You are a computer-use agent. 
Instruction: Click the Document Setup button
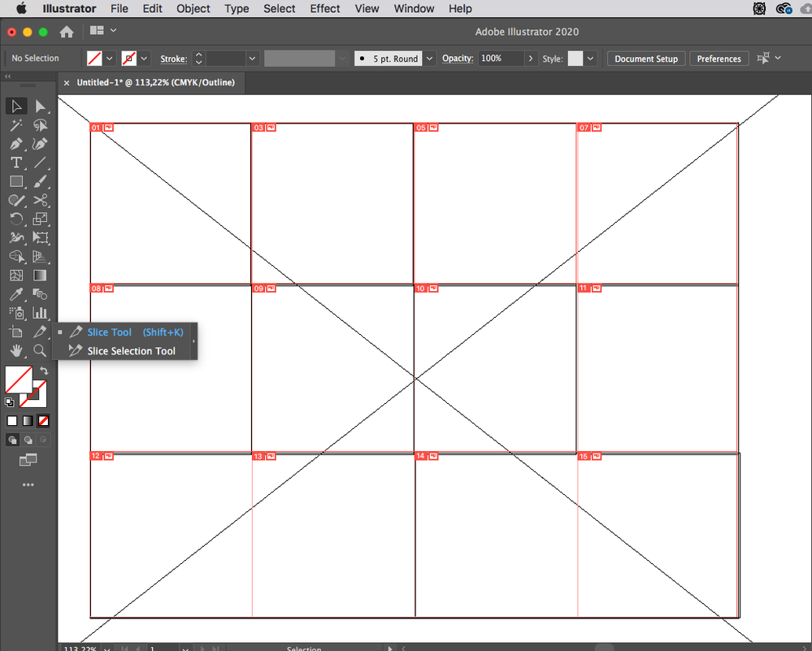[x=645, y=59]
